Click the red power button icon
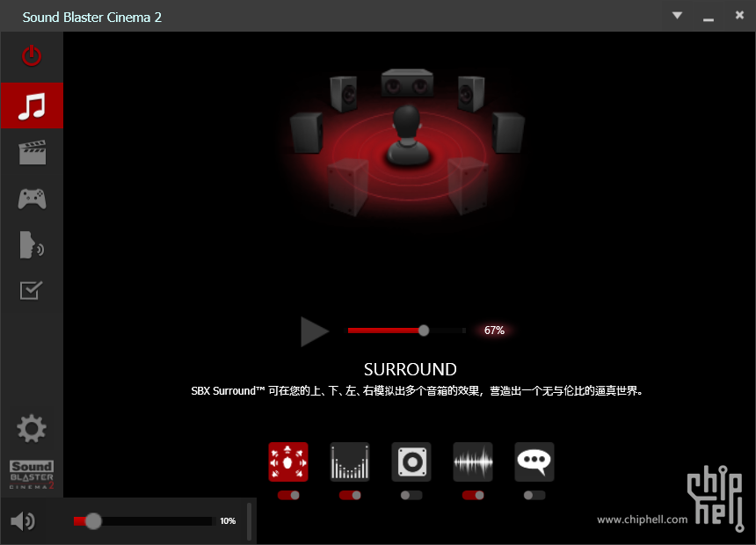Image resolution: width=756 pixels, height=545 pixels. [32, 56]
